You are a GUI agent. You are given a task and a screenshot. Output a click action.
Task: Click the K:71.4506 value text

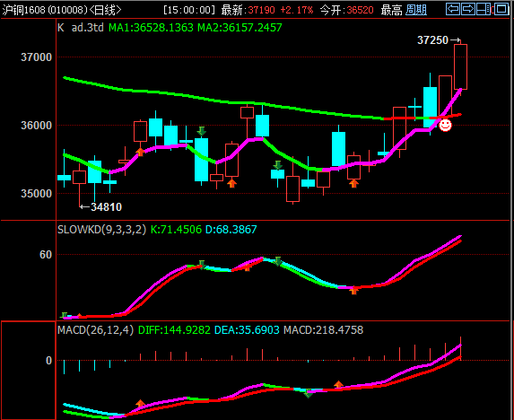click(176, 229)
